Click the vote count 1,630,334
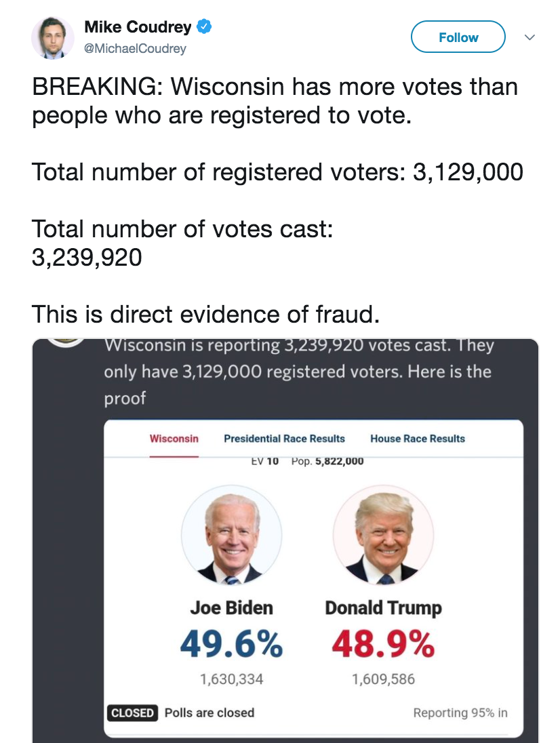 point(231,679)
